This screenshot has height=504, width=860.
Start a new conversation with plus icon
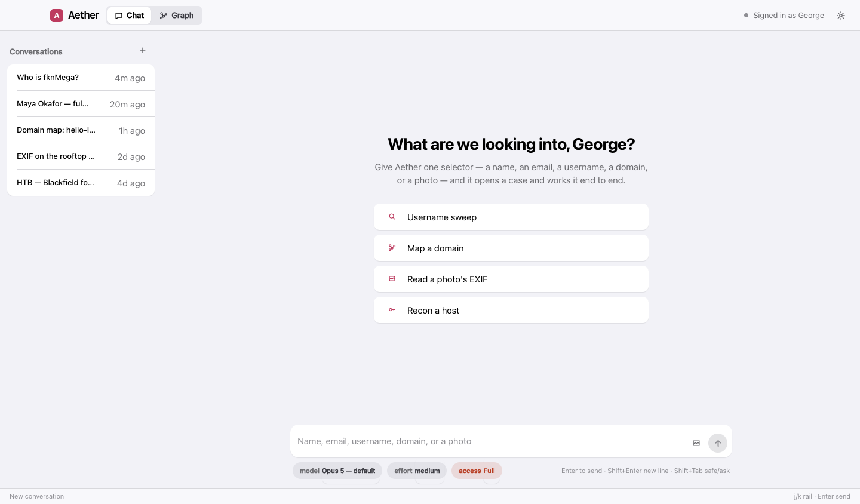pos(143,51)
